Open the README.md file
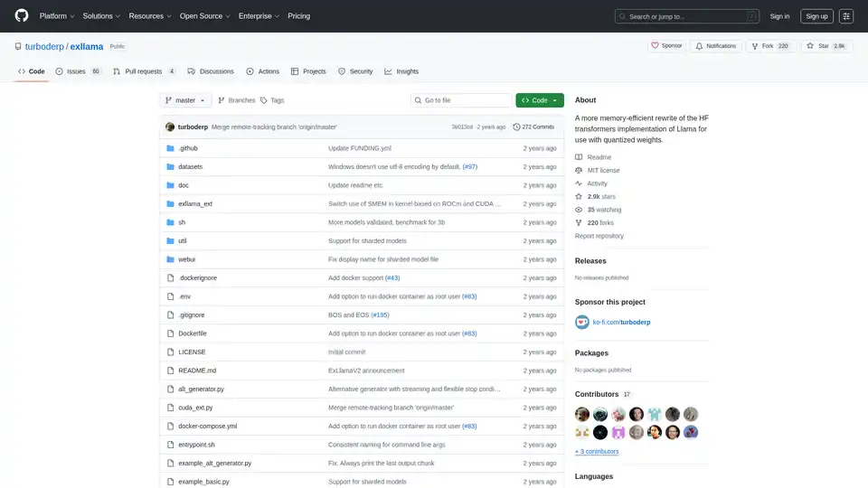The width and height of the screenshot is (868, 488). [x=197, y=371]
